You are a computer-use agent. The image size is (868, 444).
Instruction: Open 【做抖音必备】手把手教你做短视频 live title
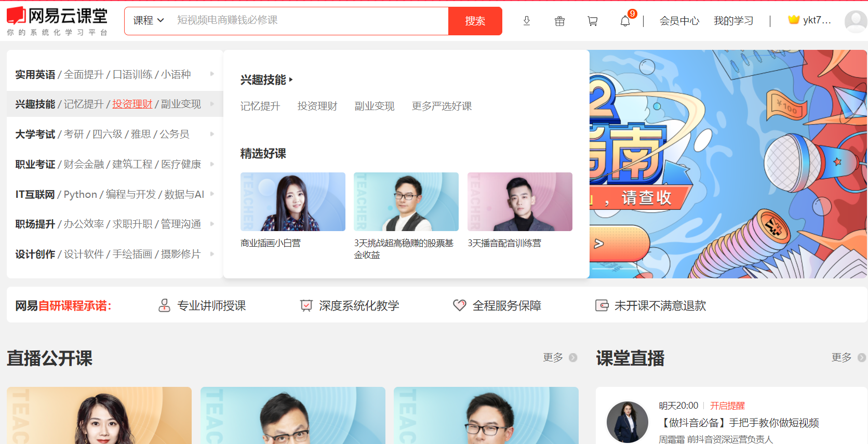point(739,423)
